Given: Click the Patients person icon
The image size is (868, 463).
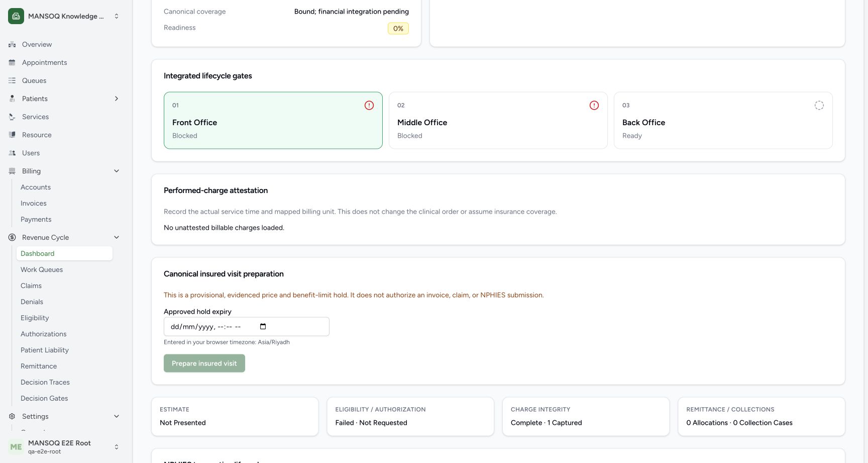Looking at the screenshot, I should click(x=12, y=99).
